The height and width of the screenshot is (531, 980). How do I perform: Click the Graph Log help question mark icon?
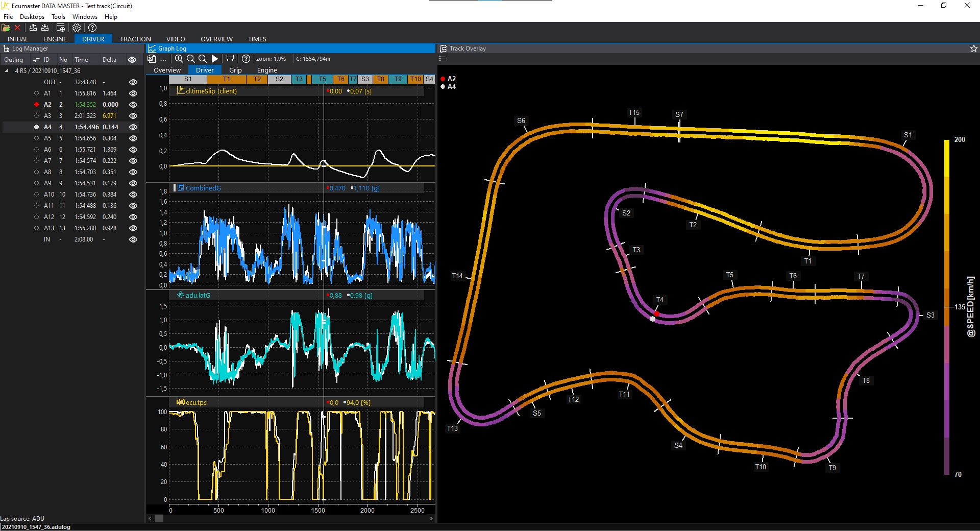[x=246, y=59]
